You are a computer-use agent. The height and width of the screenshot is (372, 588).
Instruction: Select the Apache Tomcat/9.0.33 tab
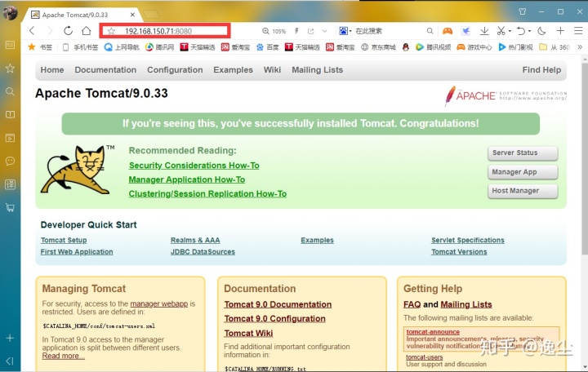(82, 15)
